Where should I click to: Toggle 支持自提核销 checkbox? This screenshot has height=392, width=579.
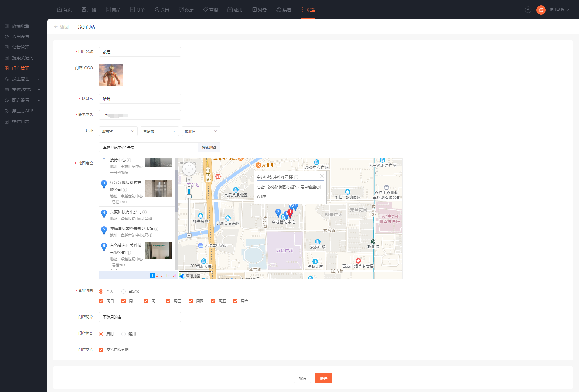101,350
